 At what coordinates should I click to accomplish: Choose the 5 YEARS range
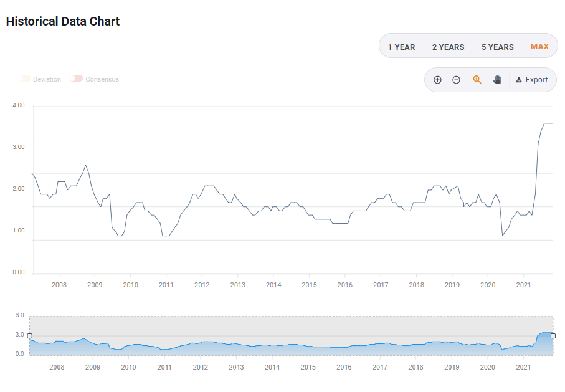497,47
